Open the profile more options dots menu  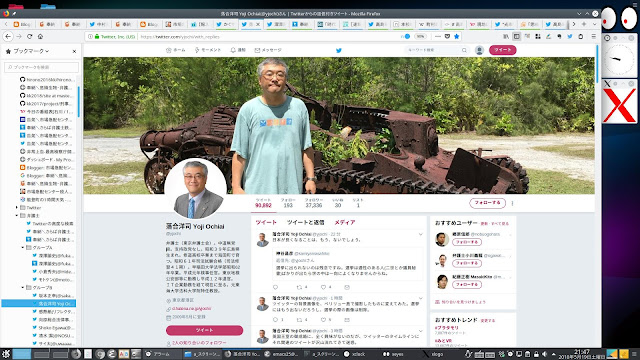coord(512,203)
